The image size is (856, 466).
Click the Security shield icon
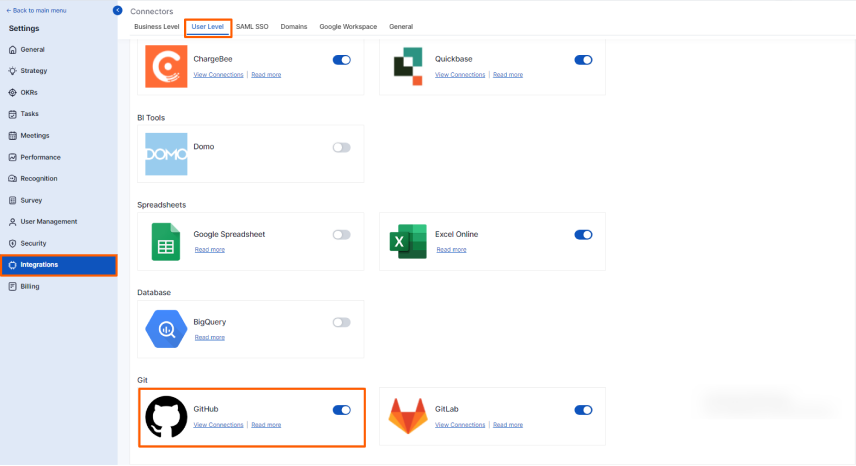[x=13, y=243]
